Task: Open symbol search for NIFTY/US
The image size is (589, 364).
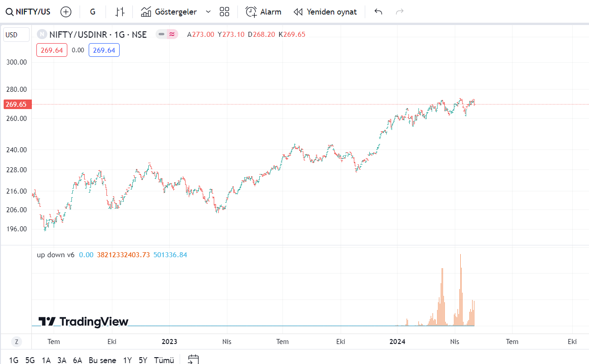Action: pos(28,12)
